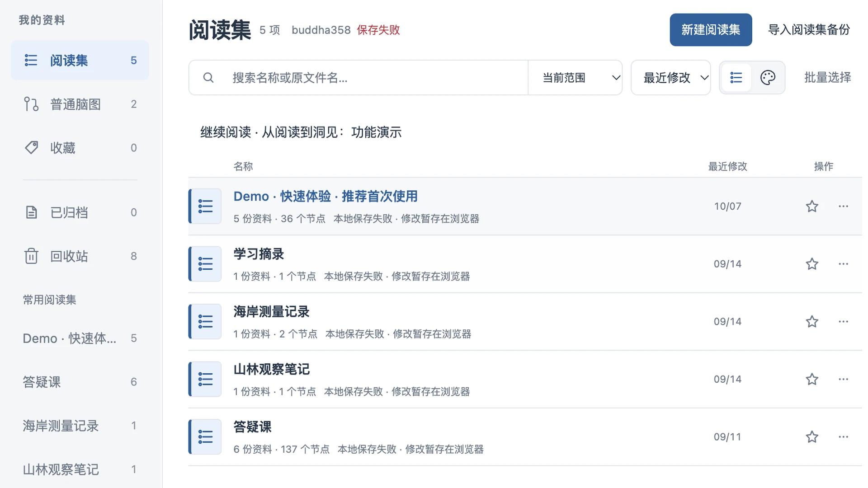The width and height of the screenshot is (868, 488).
Task: Open more actions for Demo 快速体验 row
Action: coord(843,206)
